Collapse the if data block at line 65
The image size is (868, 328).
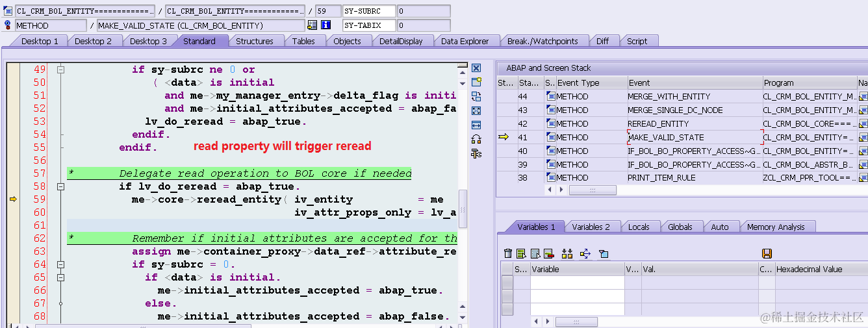pos(60,277)
